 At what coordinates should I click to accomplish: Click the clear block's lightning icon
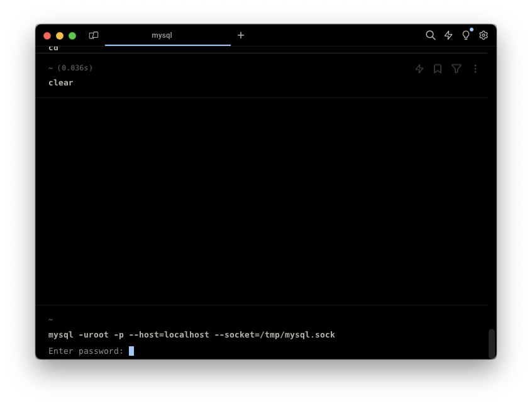click(x=419, y=69)
